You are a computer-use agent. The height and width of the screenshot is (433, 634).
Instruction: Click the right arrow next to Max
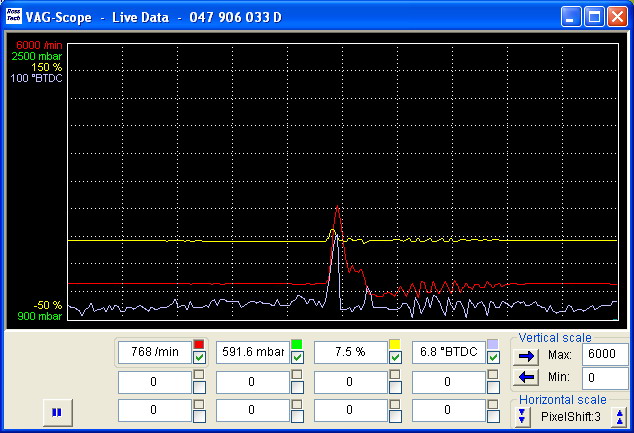coord(526,355)
